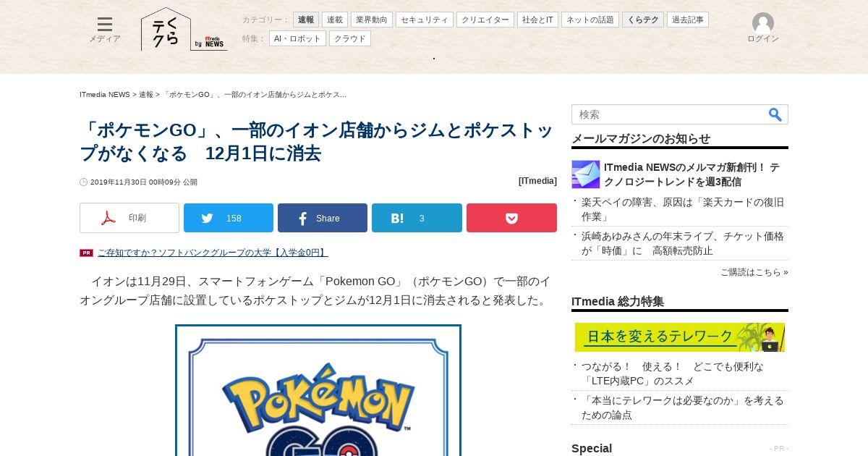Click the red PR badge
The height and width of the screenshot is (456, 868).
click(x=86, y=253)
